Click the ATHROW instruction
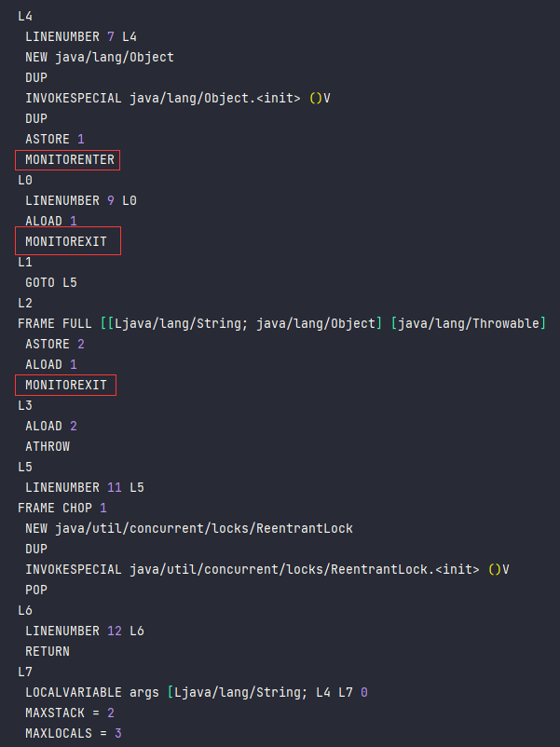 tap(48, 446)
